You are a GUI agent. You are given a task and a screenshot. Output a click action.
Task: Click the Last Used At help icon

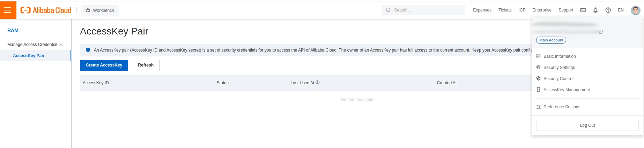[x=318, y=83]
